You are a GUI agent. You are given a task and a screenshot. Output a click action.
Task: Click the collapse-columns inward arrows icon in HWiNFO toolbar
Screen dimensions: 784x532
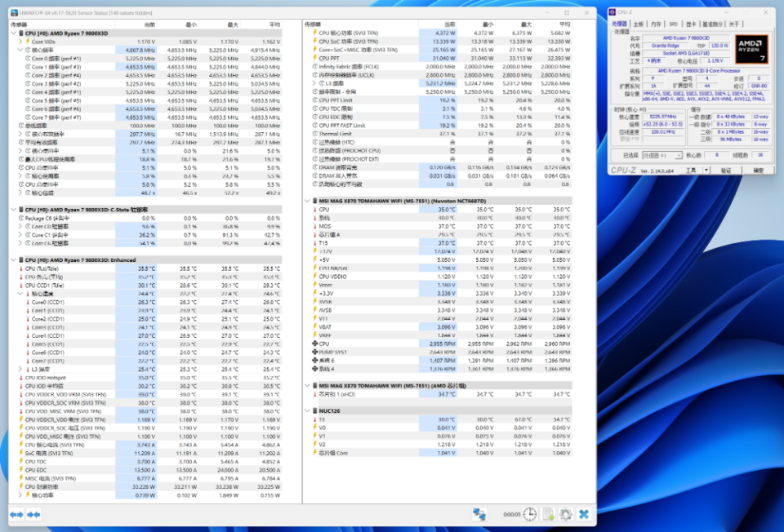(x=33, y=515)
